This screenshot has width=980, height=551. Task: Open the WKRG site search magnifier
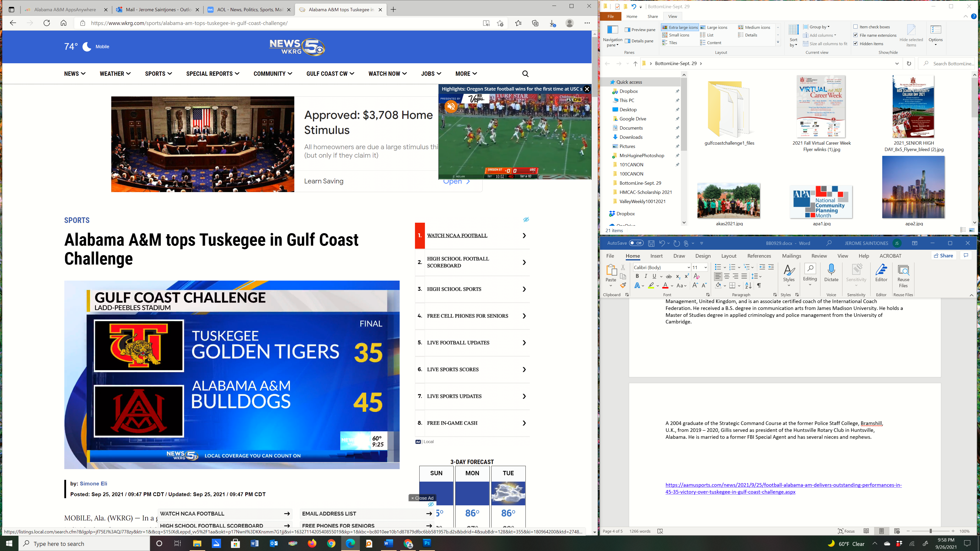click(525, 74)
